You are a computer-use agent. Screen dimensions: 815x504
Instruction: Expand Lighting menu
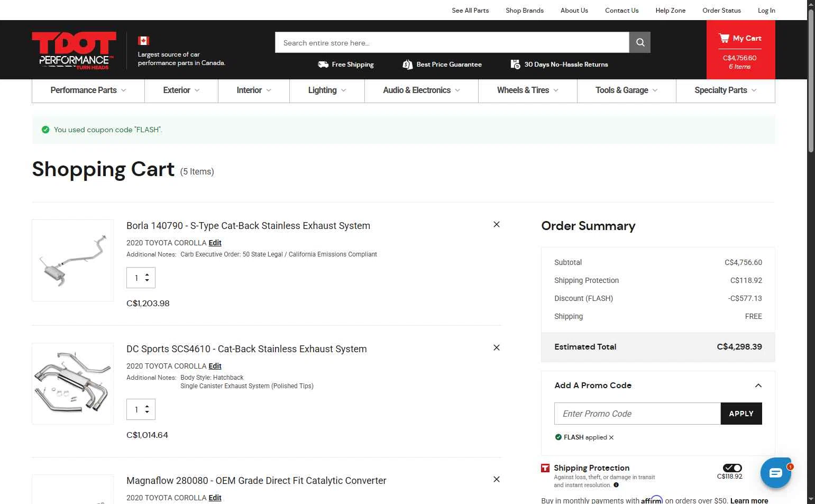(327, 90)
